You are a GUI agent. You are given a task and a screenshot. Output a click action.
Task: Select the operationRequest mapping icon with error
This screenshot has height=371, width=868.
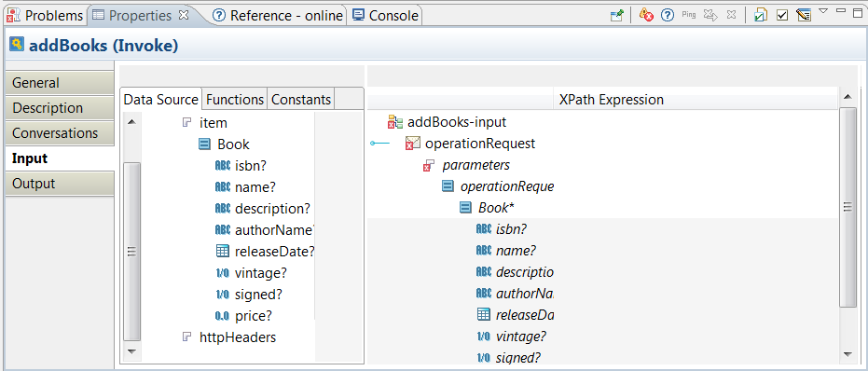[x=411, y=144]
